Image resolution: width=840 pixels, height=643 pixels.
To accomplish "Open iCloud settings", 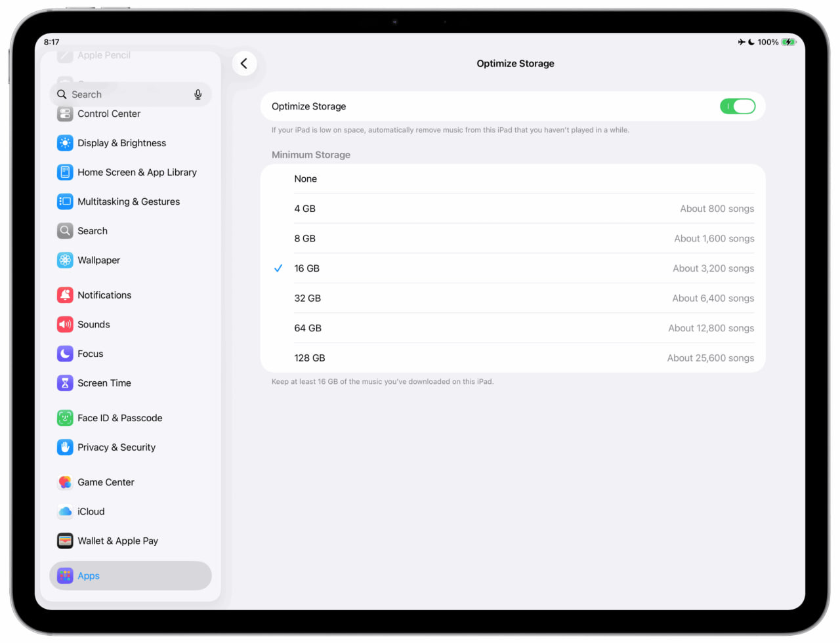I will tap(91, 512).
